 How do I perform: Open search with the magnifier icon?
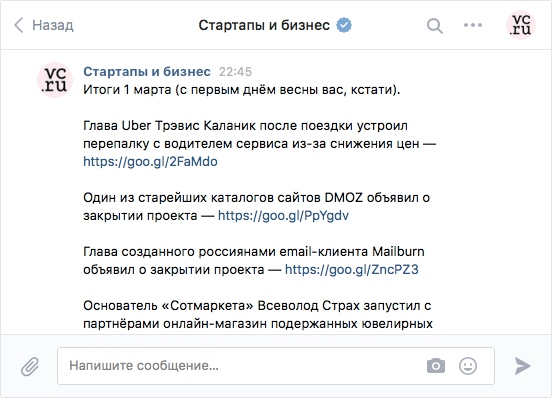(435, 26)
